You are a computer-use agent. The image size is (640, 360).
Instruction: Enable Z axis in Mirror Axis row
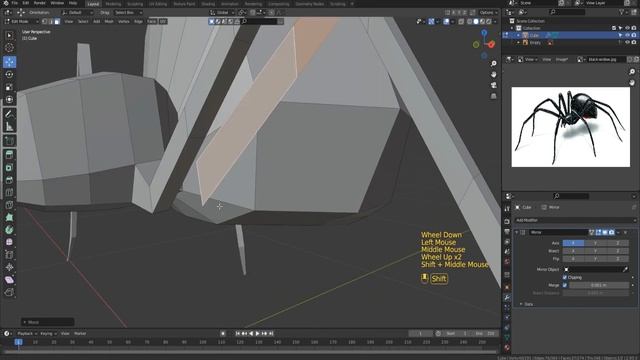click(618, 243)
